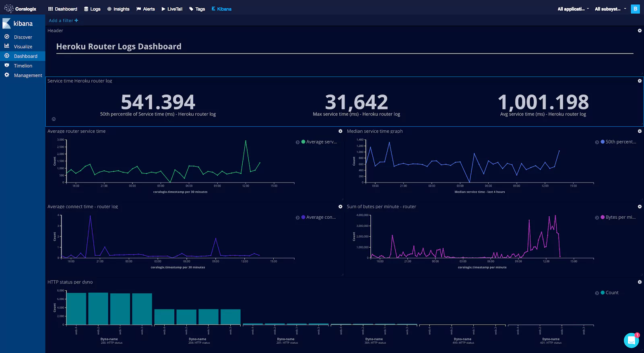Click green Average serv... legend color dot
This screenshot has width=644, height=353.
point(303,142)
